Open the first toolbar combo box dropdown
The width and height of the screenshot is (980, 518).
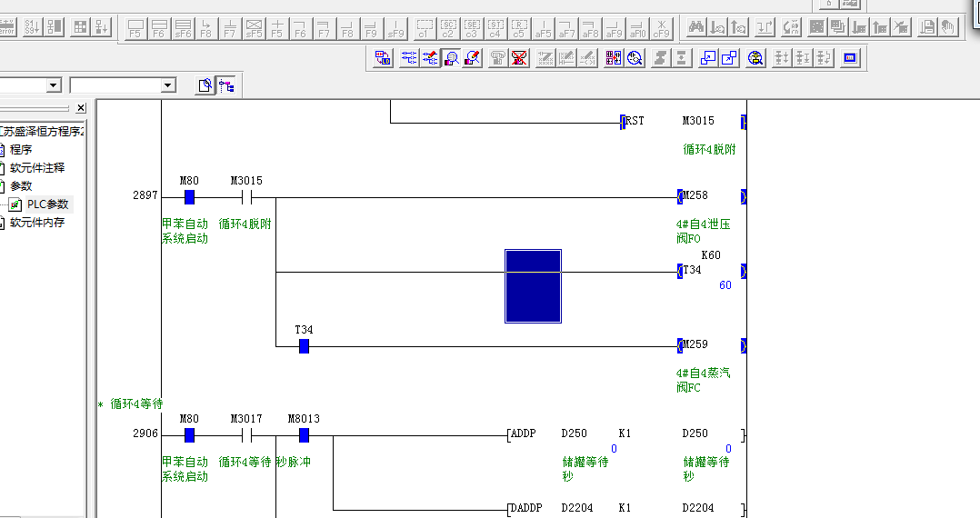coord(54,85)
